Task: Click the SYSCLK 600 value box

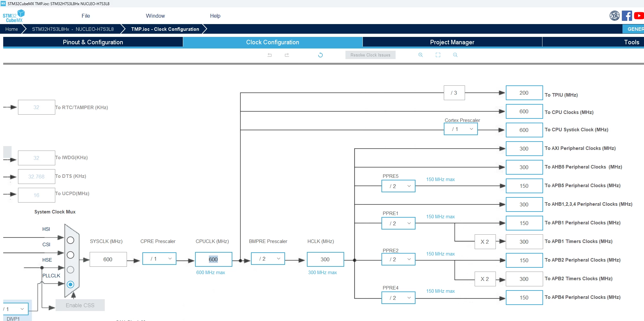Action: tap(108, 259)
